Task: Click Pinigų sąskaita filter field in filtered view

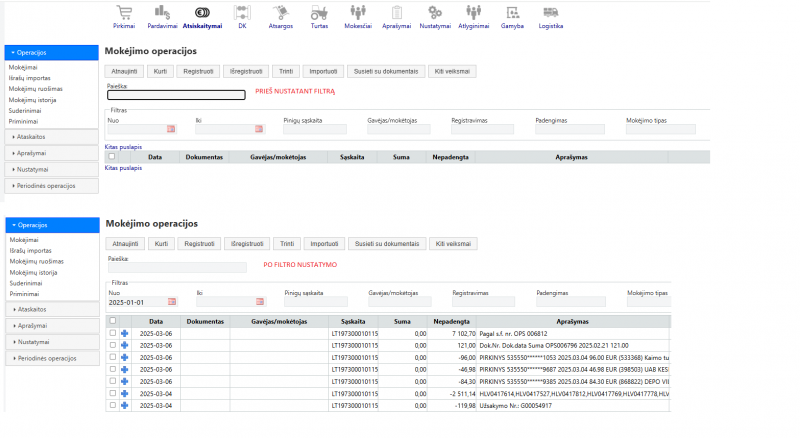Action: click(316, 302)
